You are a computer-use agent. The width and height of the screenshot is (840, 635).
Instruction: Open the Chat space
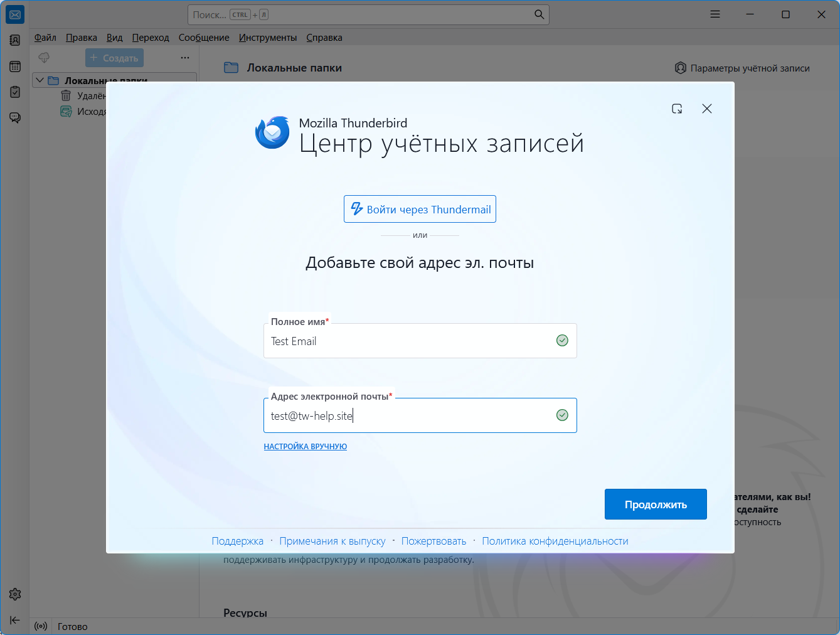click(15, 118)
